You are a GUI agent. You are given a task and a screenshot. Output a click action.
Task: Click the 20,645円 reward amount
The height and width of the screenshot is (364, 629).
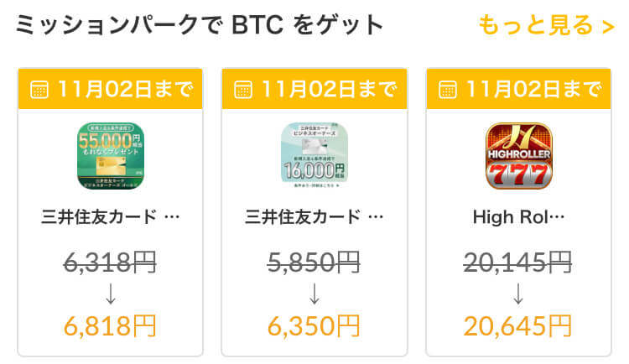tap(518, 324)
